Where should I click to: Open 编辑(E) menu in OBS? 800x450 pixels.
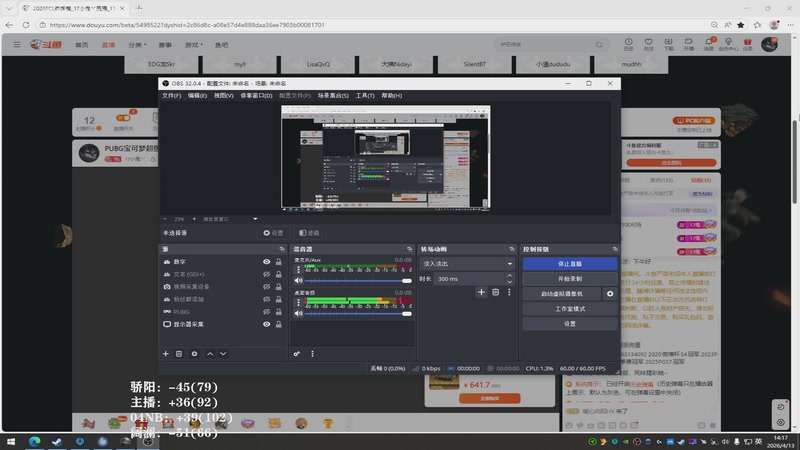[x=197, y=95]
